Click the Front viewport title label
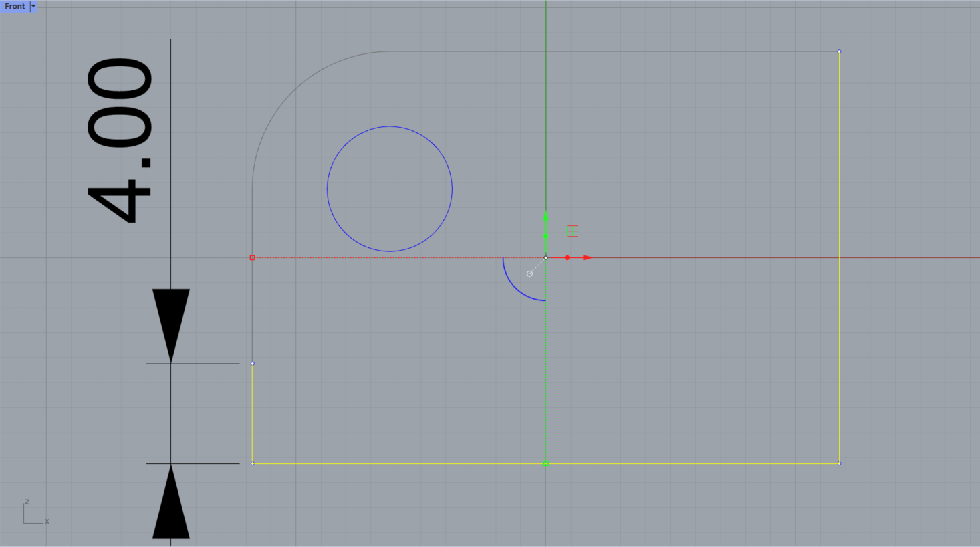The width and height of the screenshot is (980, 547). click(15, 6)
